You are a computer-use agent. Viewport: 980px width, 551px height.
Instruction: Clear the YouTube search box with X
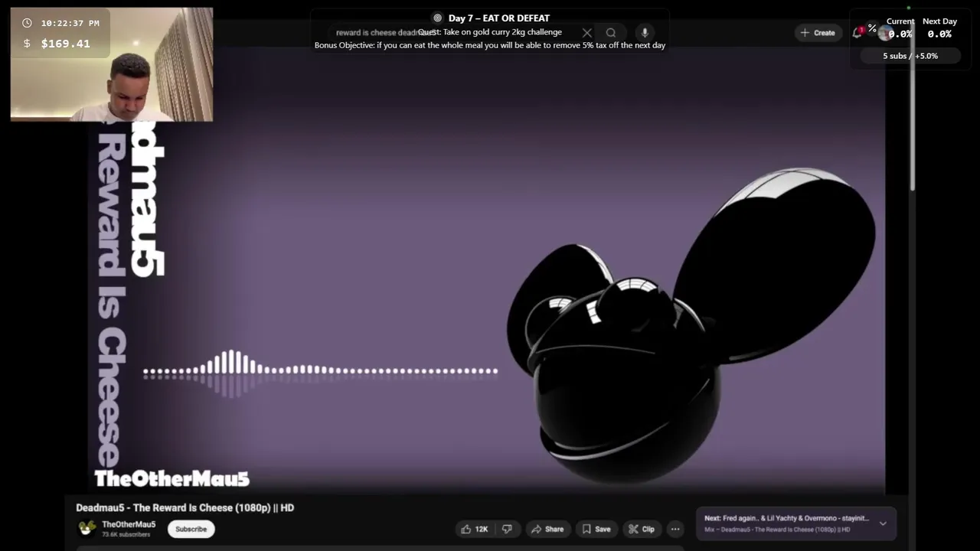(x=587, y=33)
